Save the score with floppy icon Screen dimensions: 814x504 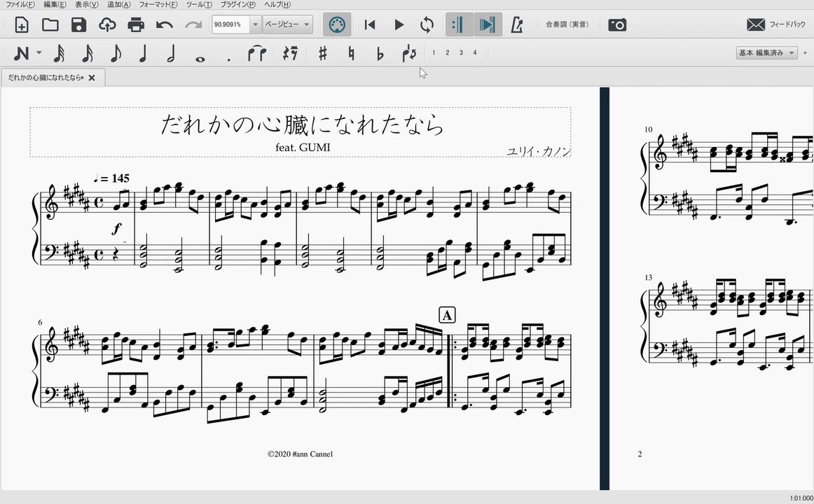(x=78, y=25)
